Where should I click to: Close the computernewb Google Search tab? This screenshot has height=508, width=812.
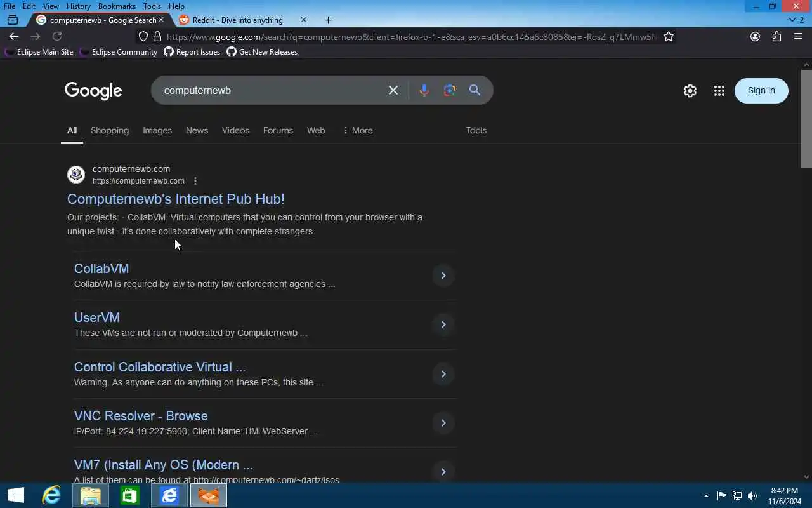coord(160,20)
